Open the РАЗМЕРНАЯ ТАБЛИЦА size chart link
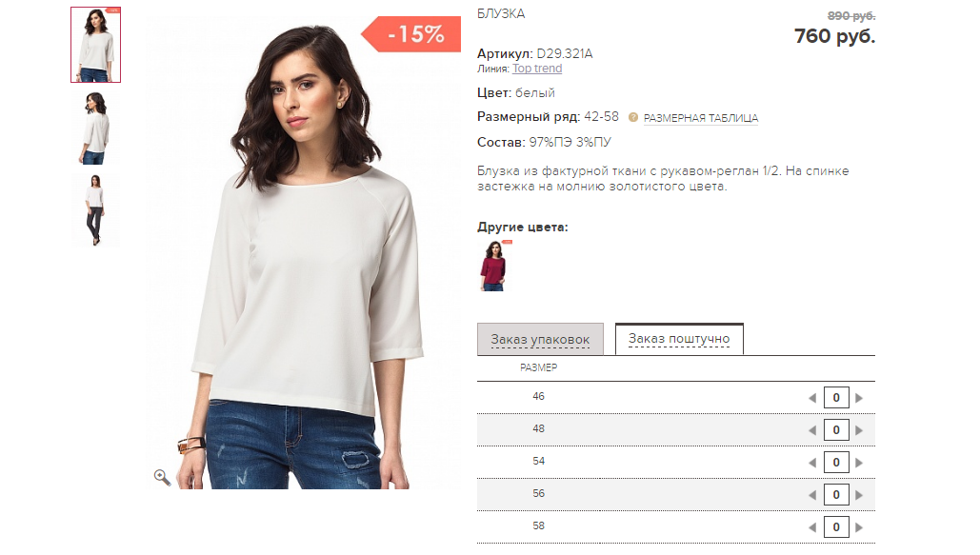This screenshot has height=555, width=980. 701,118
